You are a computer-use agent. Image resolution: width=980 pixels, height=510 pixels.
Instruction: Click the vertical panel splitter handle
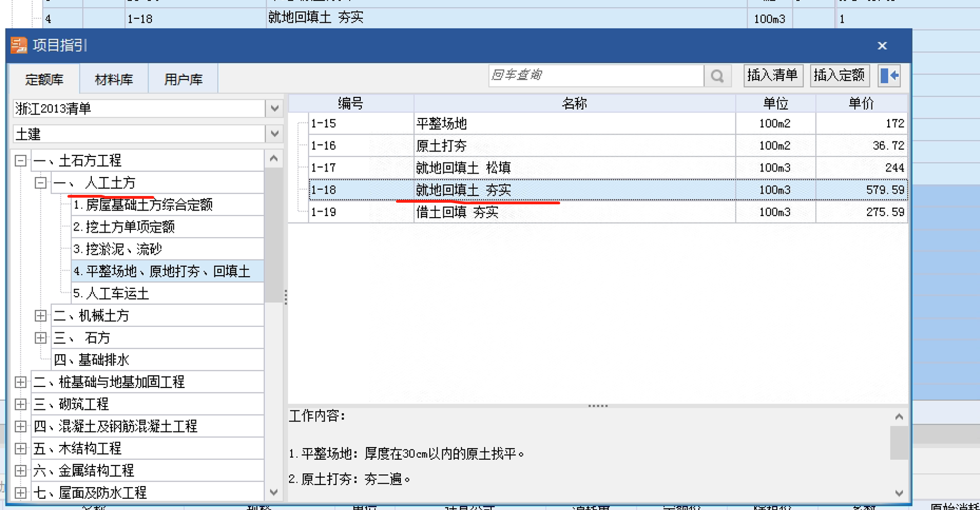pyautogui.click(x=286, y=297)
